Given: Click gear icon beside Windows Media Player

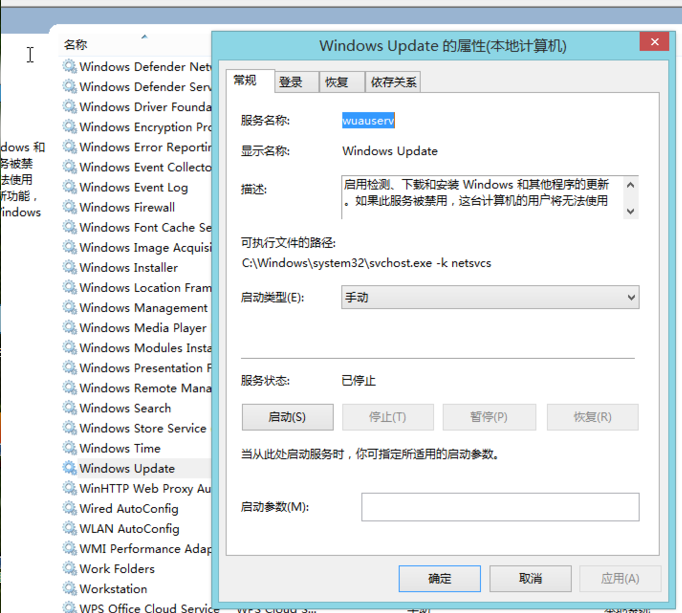Looking at the screenshot, I should point(69,327).
